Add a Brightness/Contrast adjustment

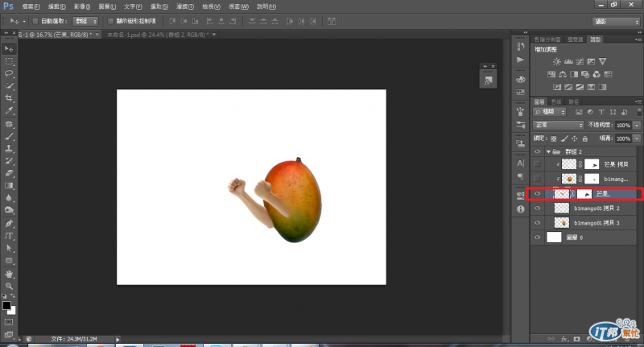(x=556, y=62)
